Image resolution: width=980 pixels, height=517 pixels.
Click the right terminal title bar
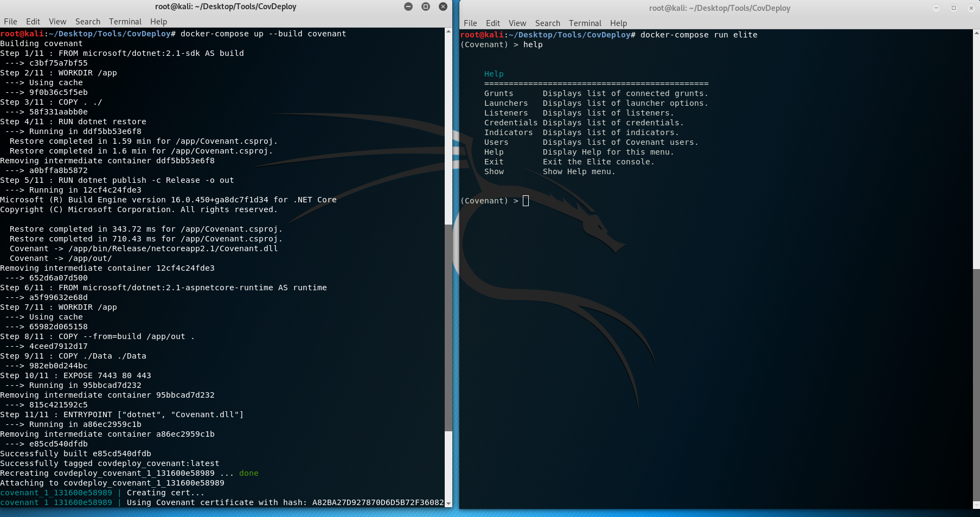720,8
